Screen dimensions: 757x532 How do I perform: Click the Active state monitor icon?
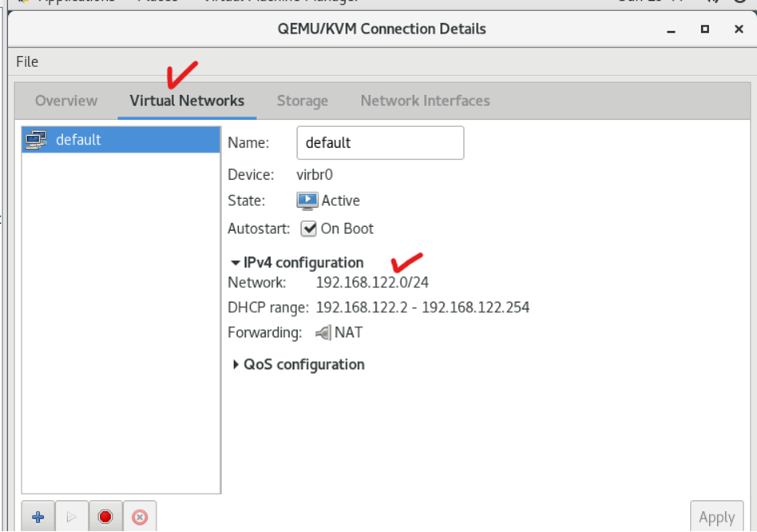[307, 200]
